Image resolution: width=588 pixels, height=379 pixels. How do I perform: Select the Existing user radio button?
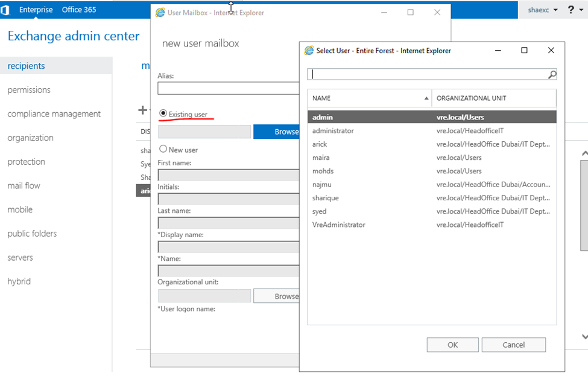click(163, 113)
